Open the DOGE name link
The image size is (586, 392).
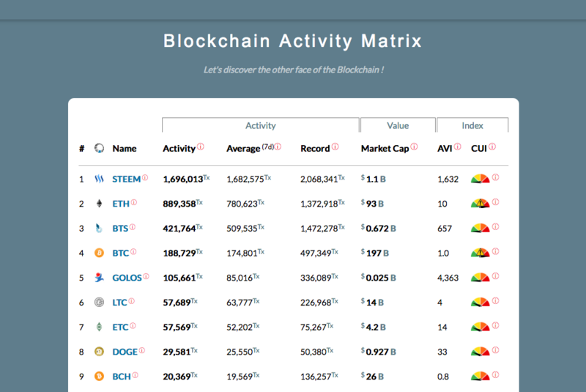125,352
